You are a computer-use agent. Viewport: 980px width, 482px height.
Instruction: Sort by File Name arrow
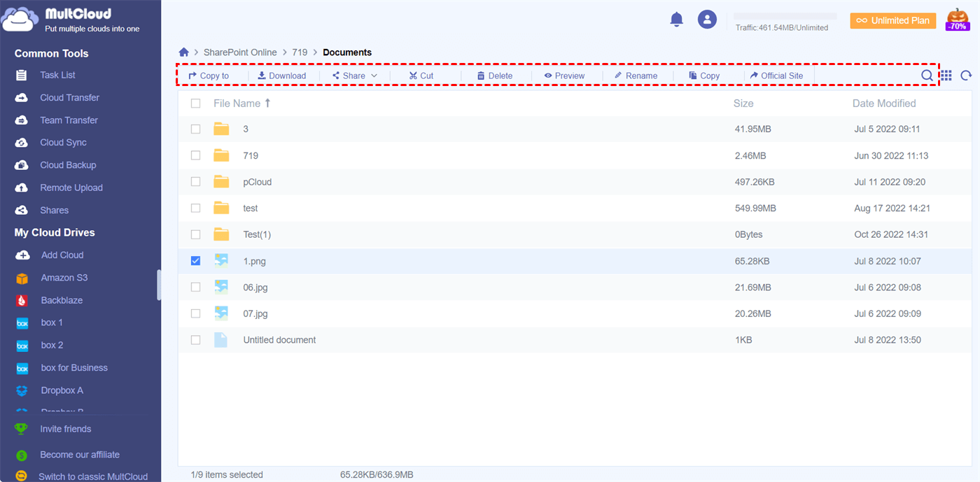267,103
